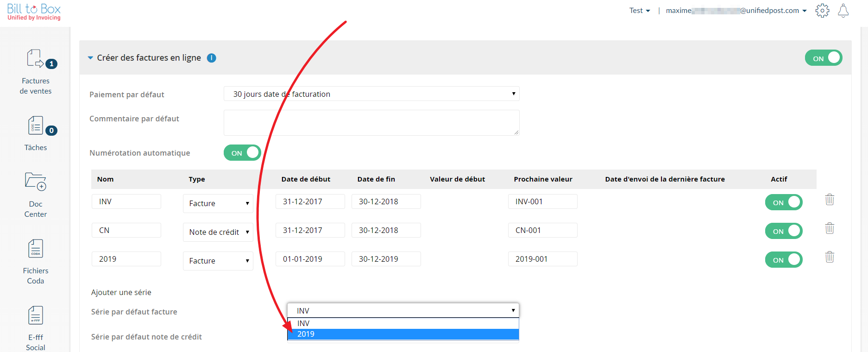The image size is (868, 352).
Task: Click the Date de fin column header
Action: tap(376, 179)
